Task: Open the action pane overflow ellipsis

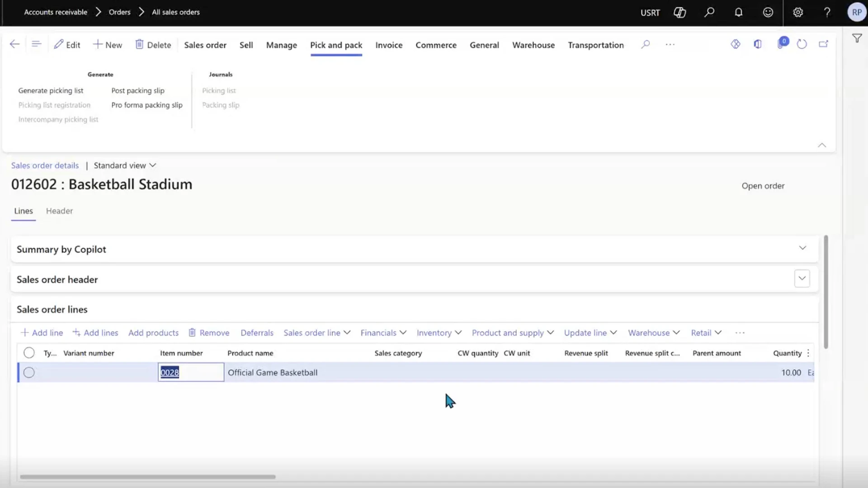Action: (670, 44)
